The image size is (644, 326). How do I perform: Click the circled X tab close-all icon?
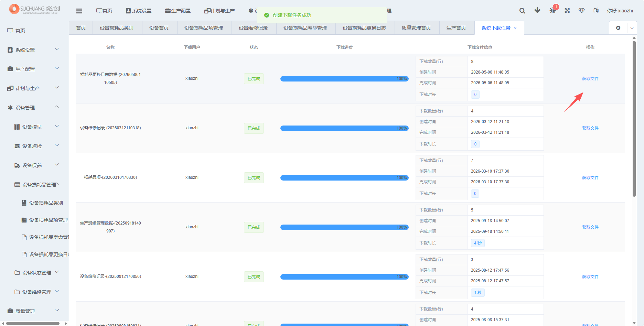(618, 28)
